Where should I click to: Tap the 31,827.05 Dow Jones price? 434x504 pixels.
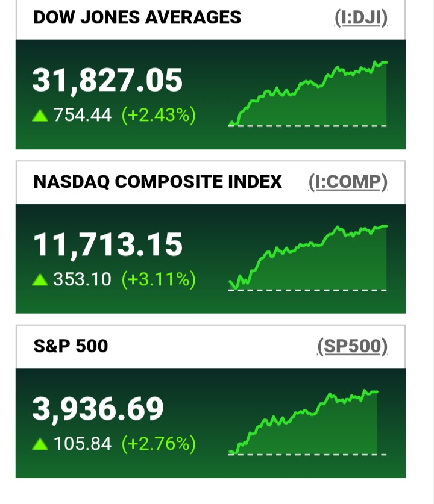click(107, 81)
